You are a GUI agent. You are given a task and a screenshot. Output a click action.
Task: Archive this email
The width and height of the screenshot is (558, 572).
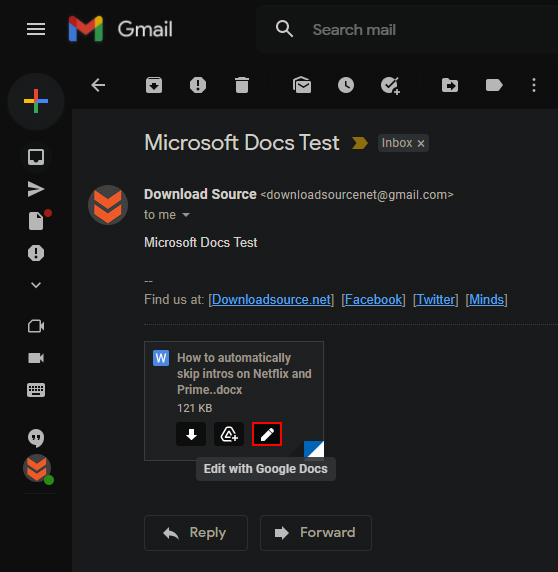(154, 85)
